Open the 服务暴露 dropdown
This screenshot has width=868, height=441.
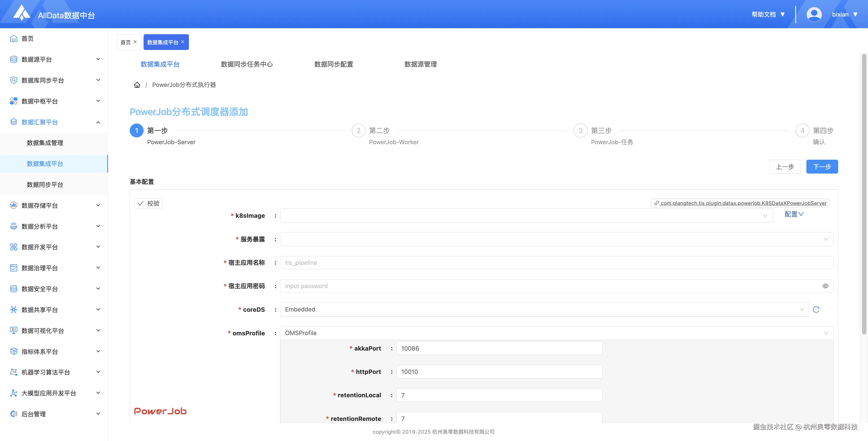click(x=556, y=239)
